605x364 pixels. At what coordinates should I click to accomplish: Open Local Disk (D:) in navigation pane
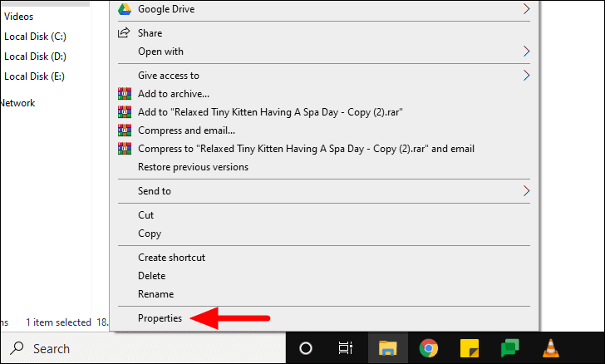click(35, 57)
